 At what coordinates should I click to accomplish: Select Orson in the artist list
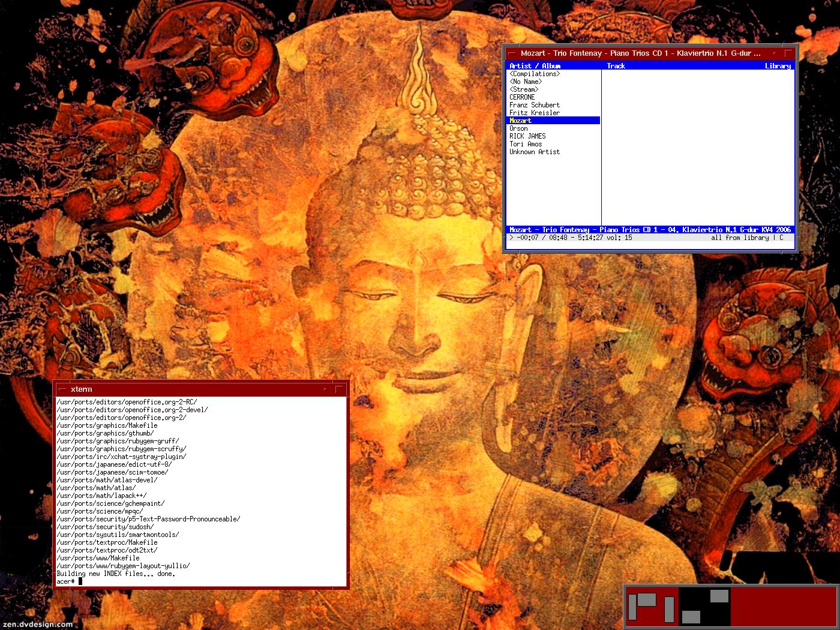click(x=518, y=128)
